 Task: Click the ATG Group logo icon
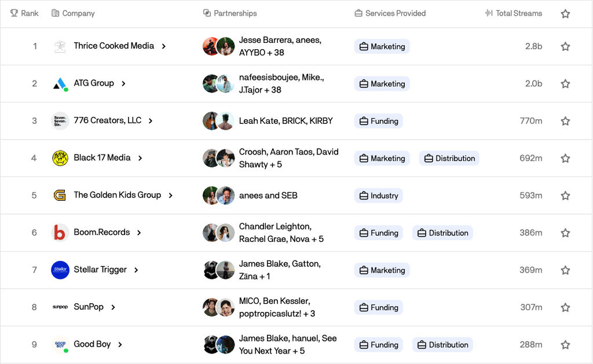(x=60, y=83)
